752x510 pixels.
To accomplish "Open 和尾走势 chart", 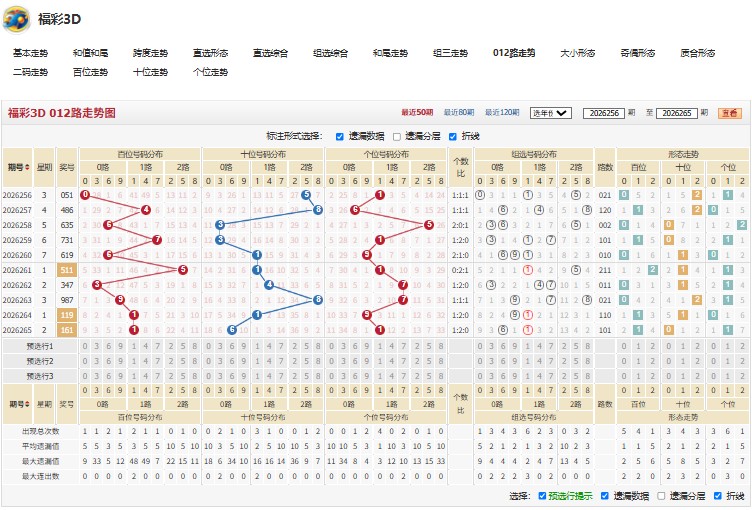I will click(390, 53).
